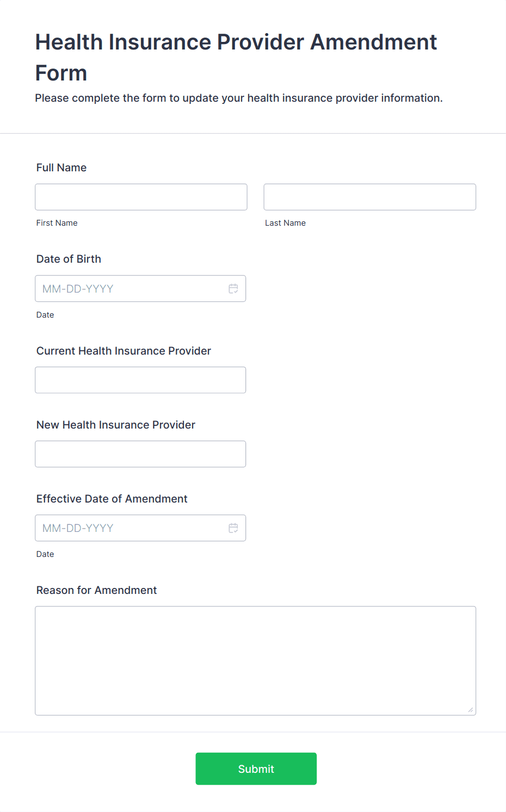506x812 pixels.
Task: Click the "Reason for Amendment" label
Action: (x=96, y=590)
